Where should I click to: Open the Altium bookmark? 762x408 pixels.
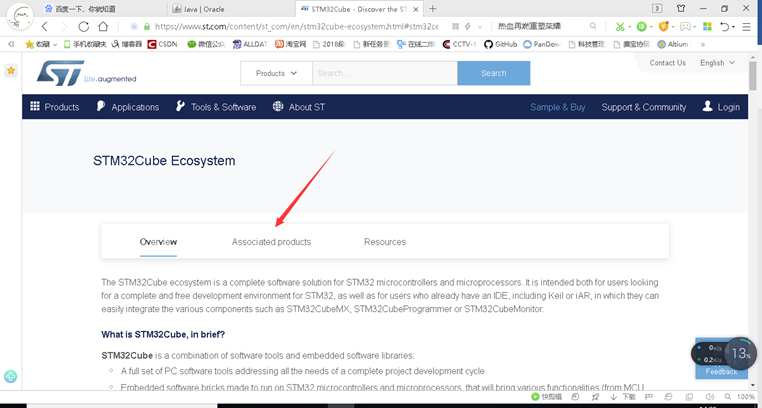pyautogui.click(x=673, y=44)
